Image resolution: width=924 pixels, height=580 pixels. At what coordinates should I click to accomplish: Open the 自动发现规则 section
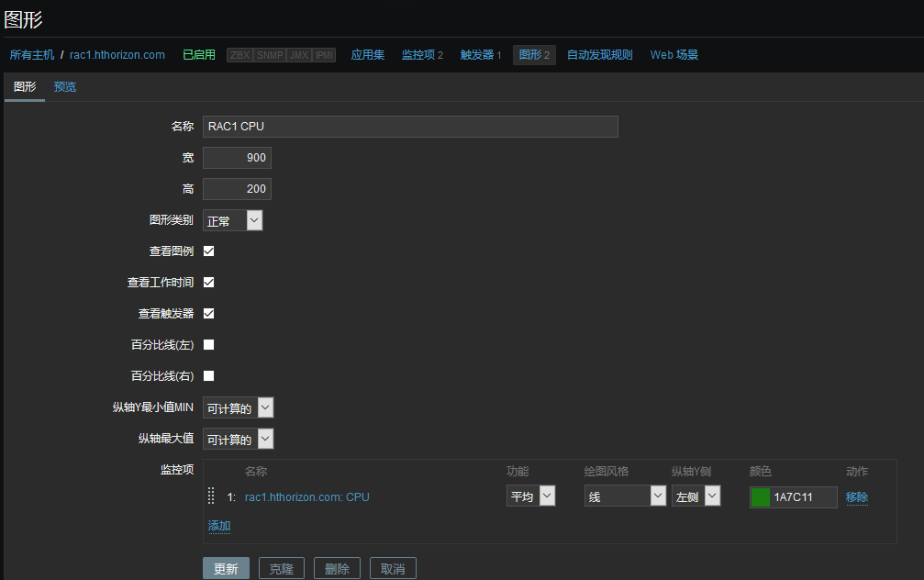coord(600,55)
